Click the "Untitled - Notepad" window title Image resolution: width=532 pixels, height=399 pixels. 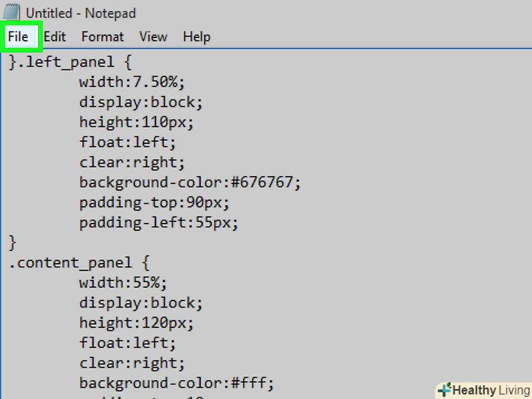coord(80,13)
